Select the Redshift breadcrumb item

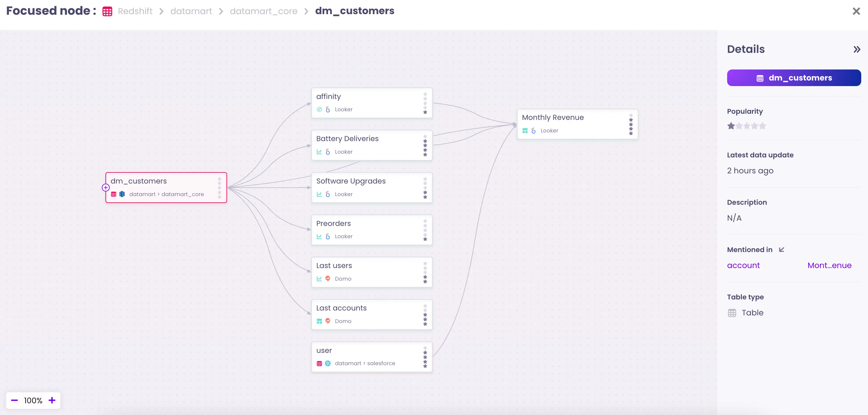click(x=135, y=11)
